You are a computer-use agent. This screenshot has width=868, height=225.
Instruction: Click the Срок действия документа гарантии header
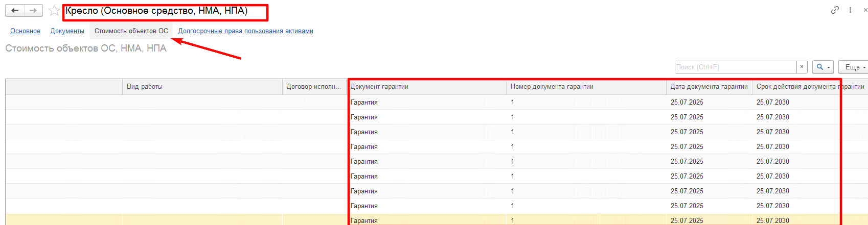(810, 87)
